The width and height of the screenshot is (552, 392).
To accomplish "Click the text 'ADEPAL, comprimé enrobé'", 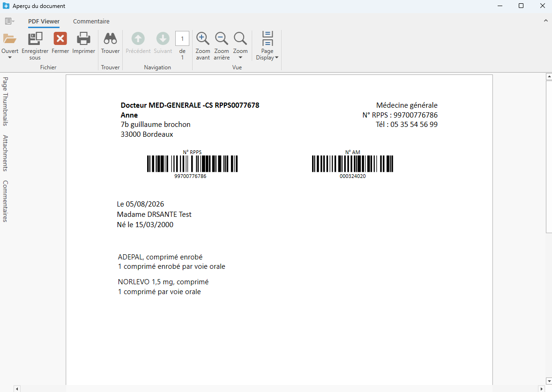I will click(160, 257).
